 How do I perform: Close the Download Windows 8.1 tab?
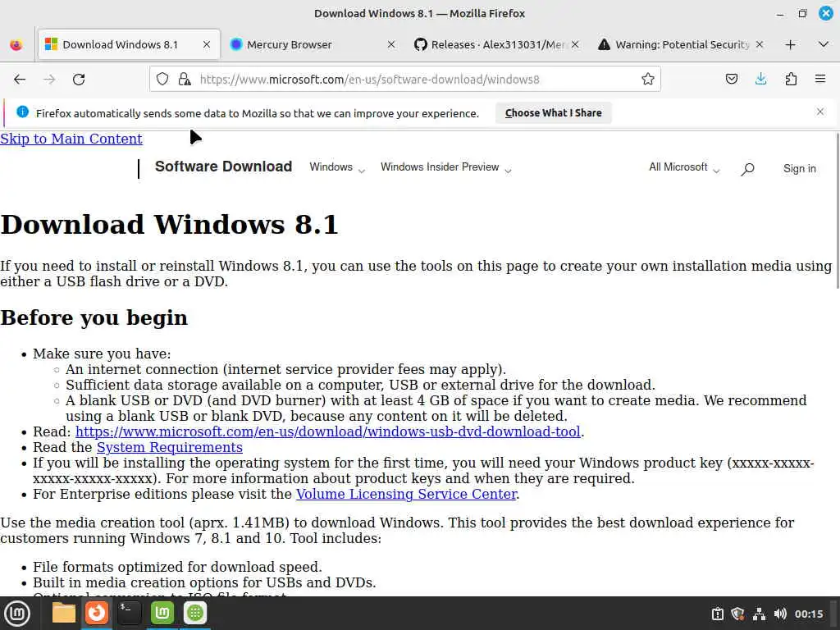click(x=207, y=45)
